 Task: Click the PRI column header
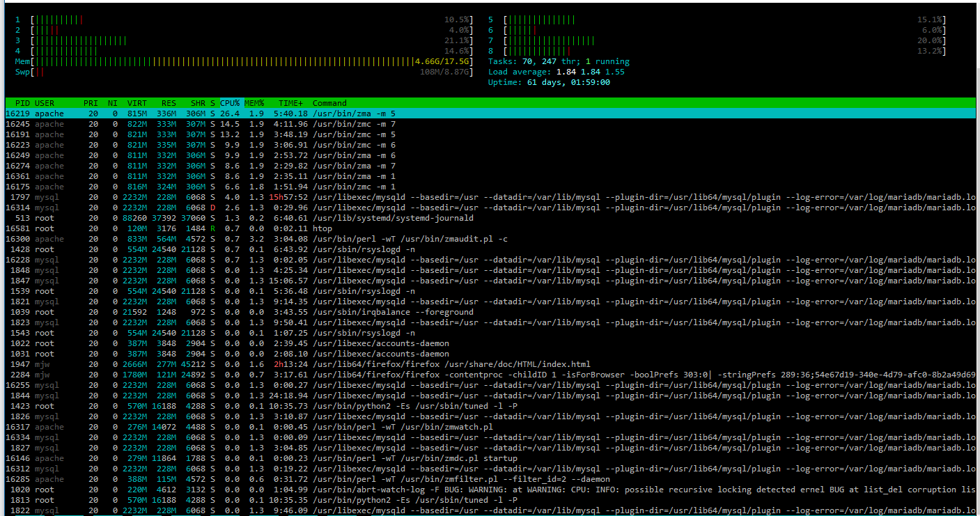coord(91,103)
